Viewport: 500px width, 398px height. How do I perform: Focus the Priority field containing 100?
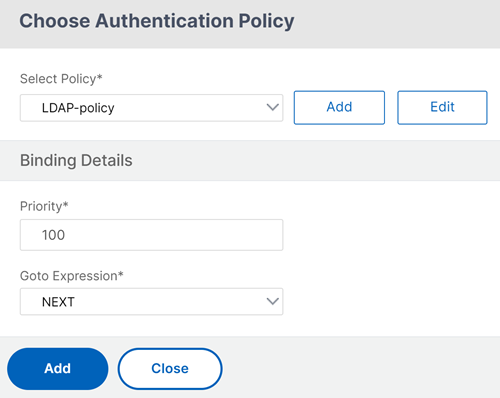pyautogui.click(x=151, y=235)
